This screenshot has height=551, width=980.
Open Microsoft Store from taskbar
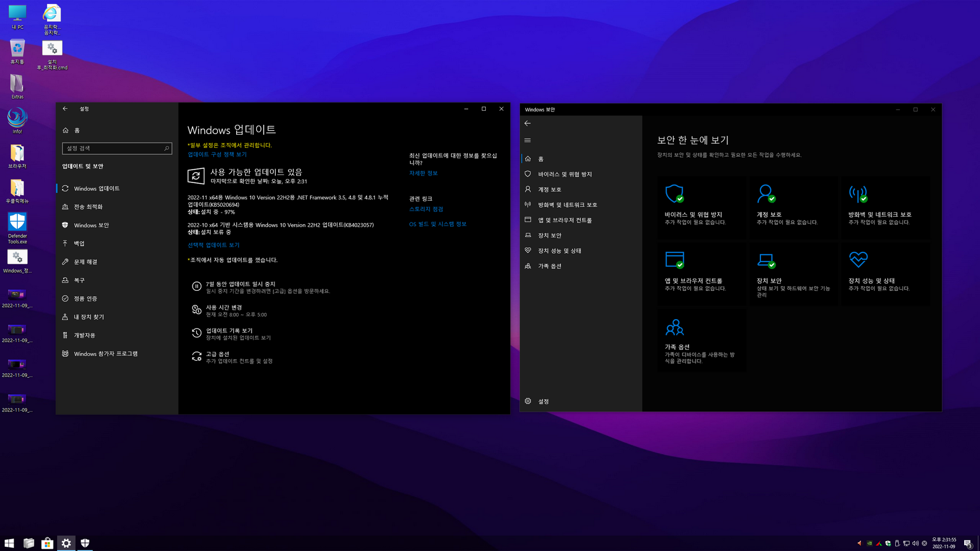coord(47,543)
